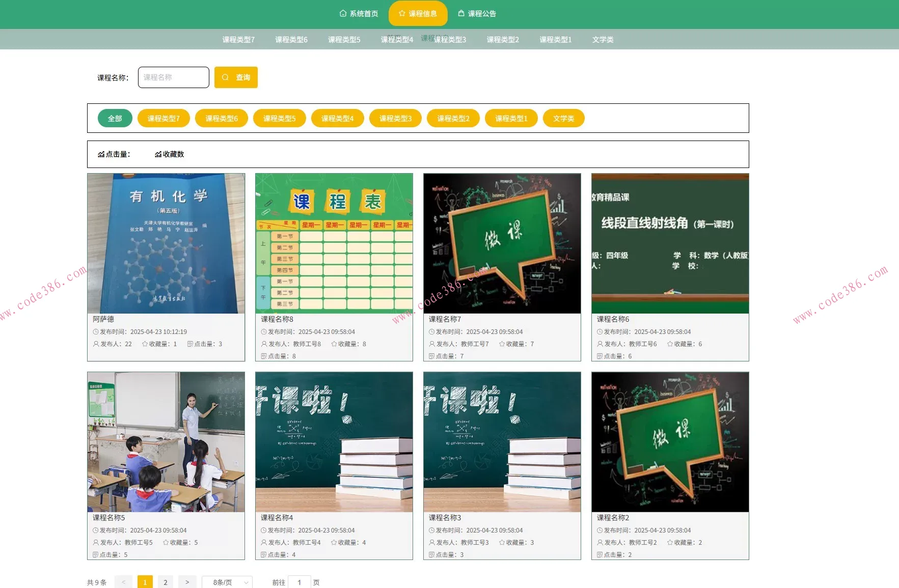Open the course titled 课程名称3
The image size is (899, 588).
click(445, 518)
